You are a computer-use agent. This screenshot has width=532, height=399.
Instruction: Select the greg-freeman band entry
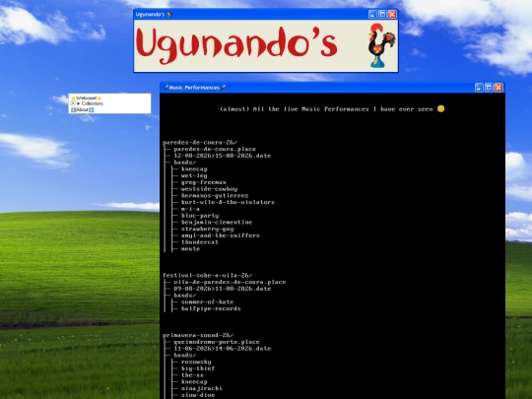coord(203,182)
